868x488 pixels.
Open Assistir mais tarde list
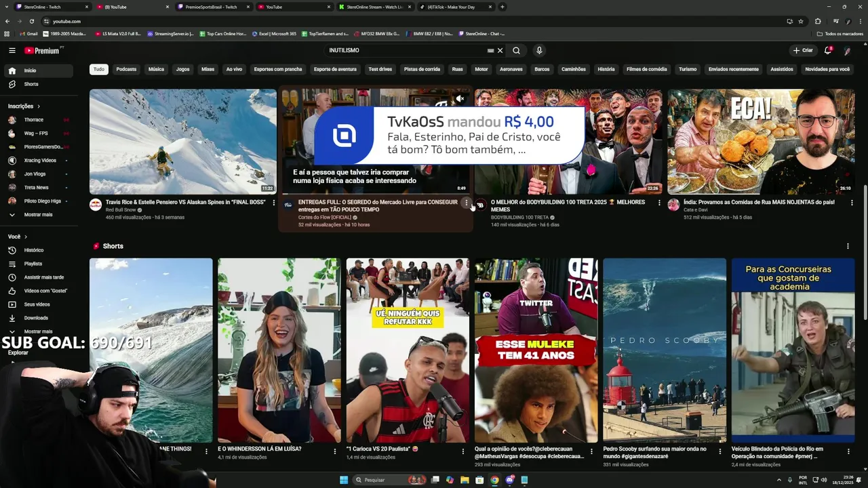tap(39, 277)
